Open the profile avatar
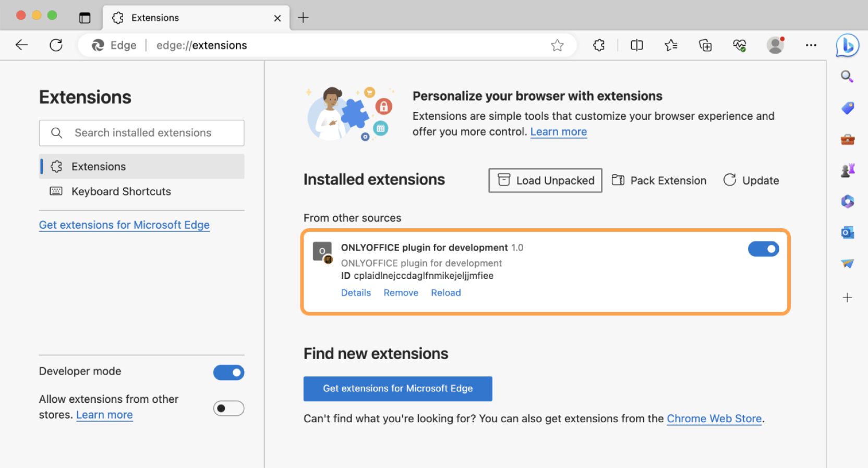Image resolution: width=868 pixels, height=468 pixels. (776, 45)
